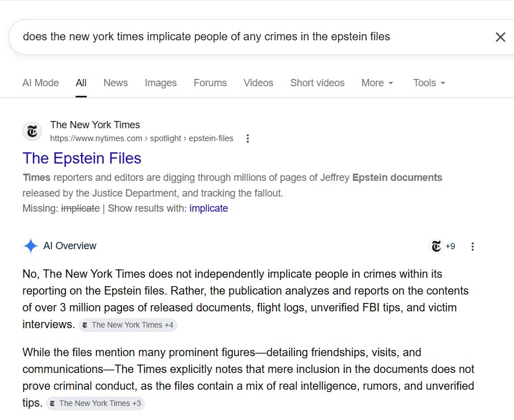Screen dimensions: 514x420
Task: Click the struck-through 'implicate' missing term
Action: (80, 208)
